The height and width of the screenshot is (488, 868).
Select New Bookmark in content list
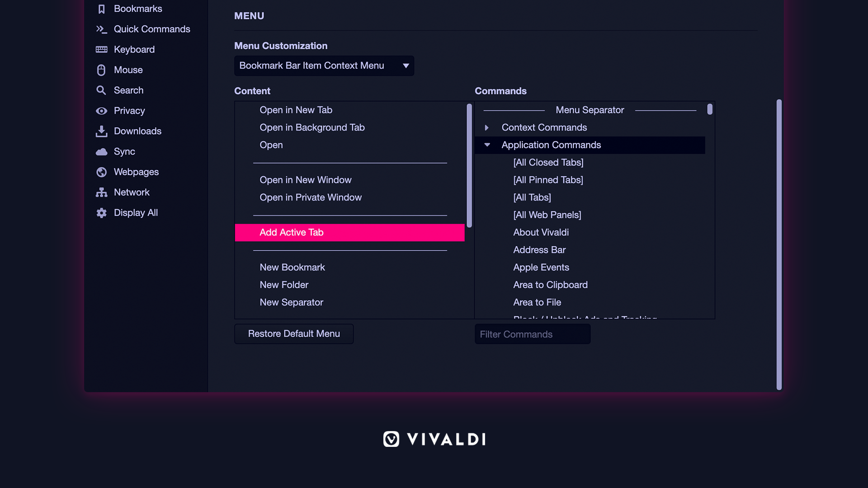[x=292, y=267]
